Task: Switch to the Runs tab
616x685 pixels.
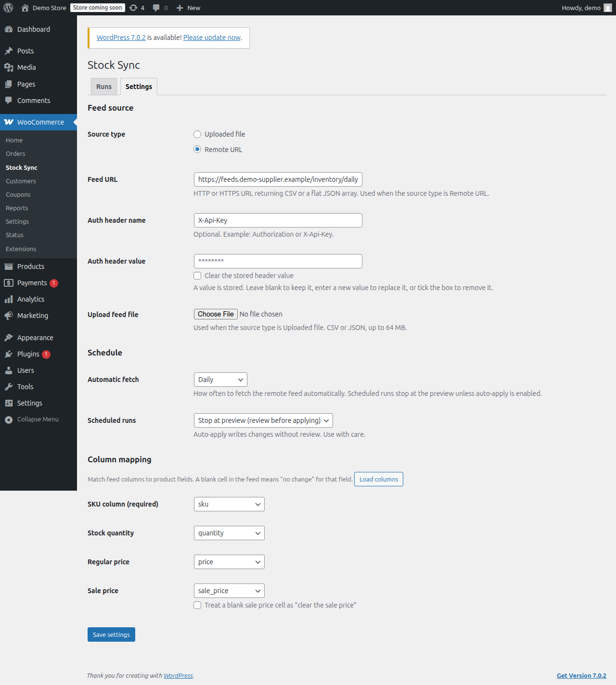Action: point(104,87)
